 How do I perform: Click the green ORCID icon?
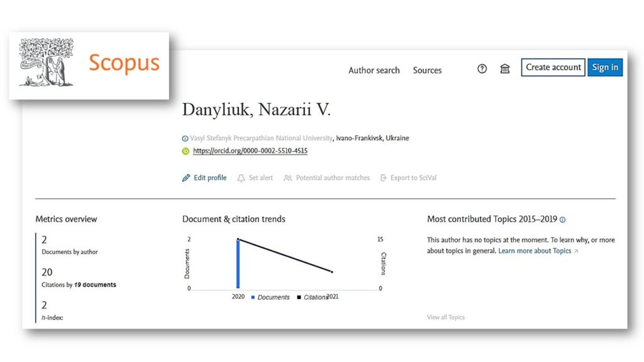click(186, 151)
